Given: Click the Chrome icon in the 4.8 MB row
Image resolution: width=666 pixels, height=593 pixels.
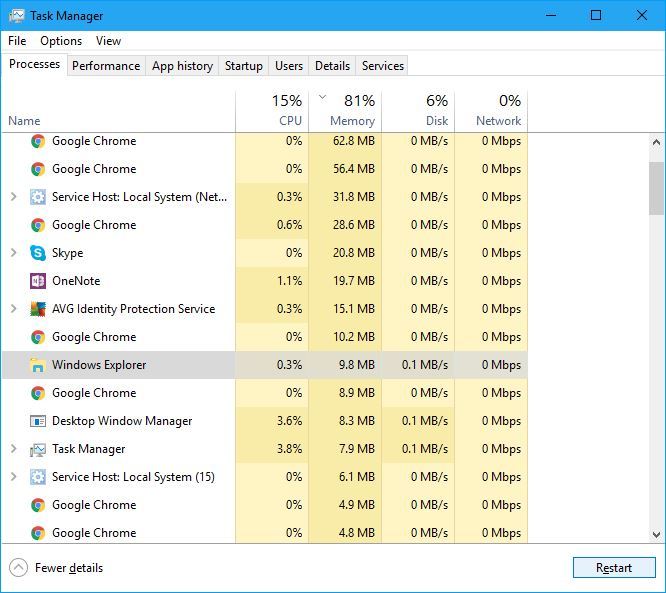Looking at the screenshot, I should click(x=38, y=533).
